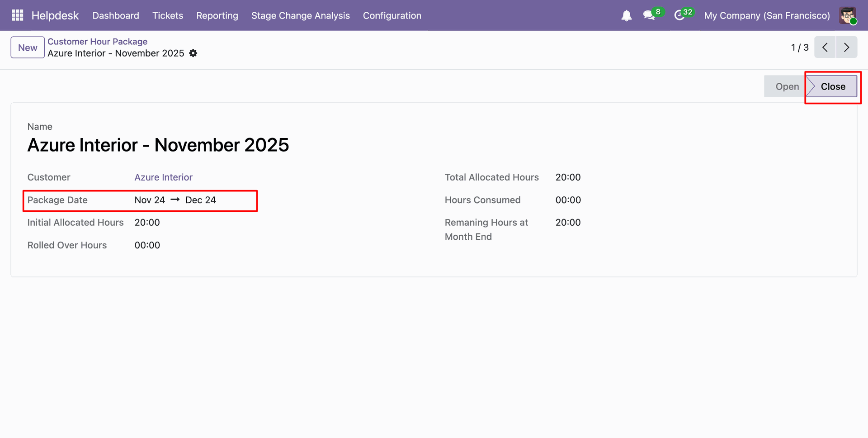The width and height of the screenshot is (868, 438).
Task: Open the apps grid menu icon
Action: (x=17, y=15)
